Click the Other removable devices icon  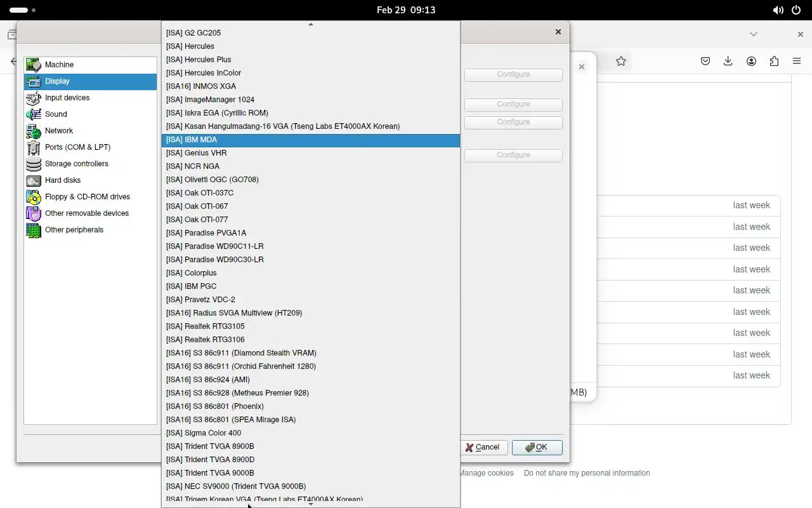click(x=34, y=213)
